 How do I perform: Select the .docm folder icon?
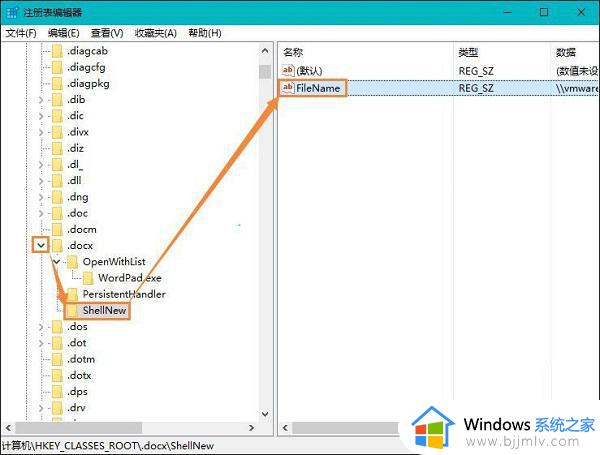coord(57,230)
